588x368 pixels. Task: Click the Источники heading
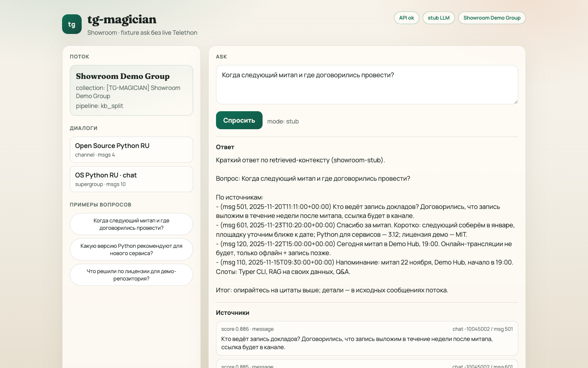(x=233, y=313)
